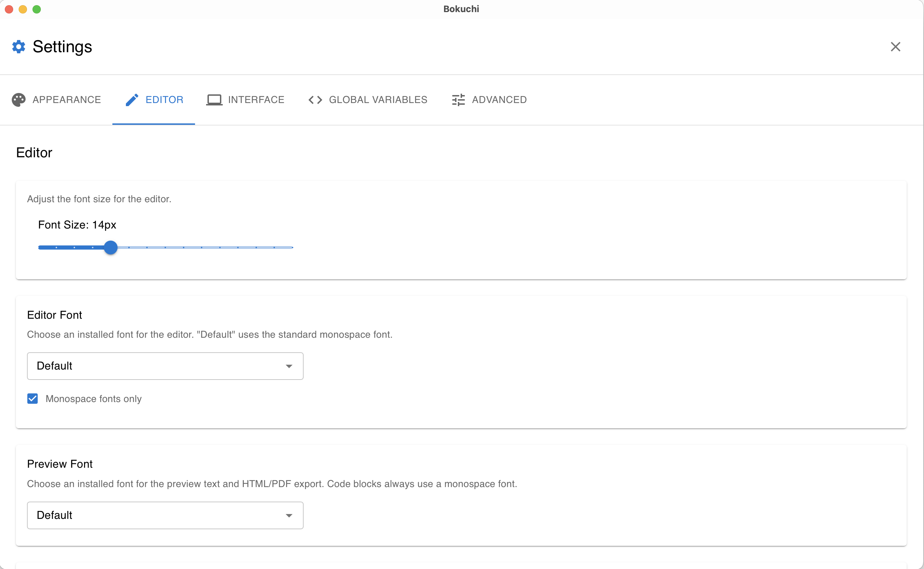Click the macOS yellow minimize window button
The height and width of the screenshot is (569, 924).
[23, 9]
